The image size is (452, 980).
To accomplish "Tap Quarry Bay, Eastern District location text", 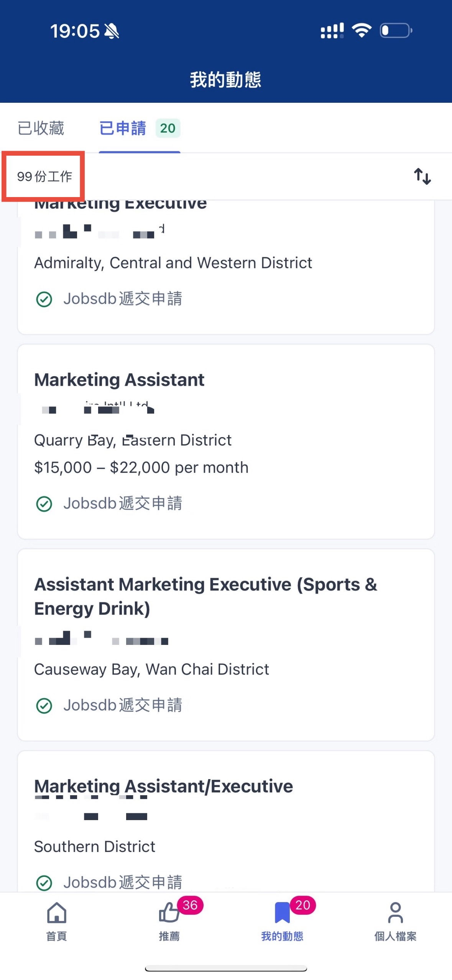I will click(133, 440).
